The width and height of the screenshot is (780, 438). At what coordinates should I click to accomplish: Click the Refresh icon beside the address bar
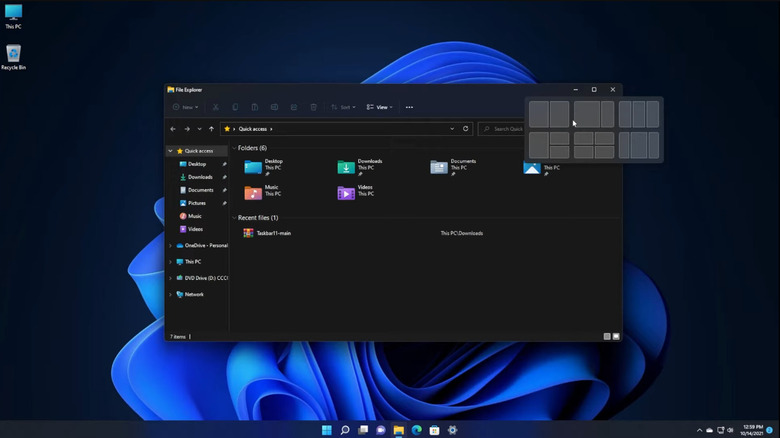[x=466, y=129]
